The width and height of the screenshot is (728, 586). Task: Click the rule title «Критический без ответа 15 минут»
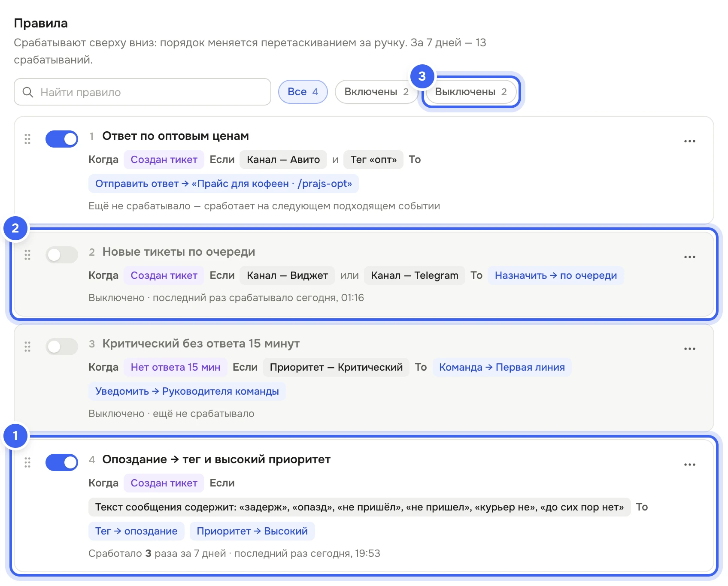pos(201,344)
